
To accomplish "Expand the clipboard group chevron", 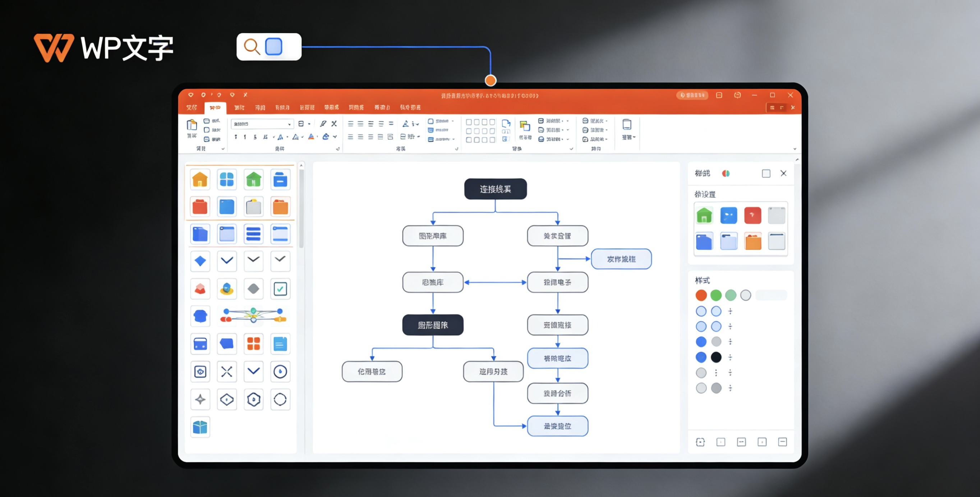I will (x=223, y=149).
